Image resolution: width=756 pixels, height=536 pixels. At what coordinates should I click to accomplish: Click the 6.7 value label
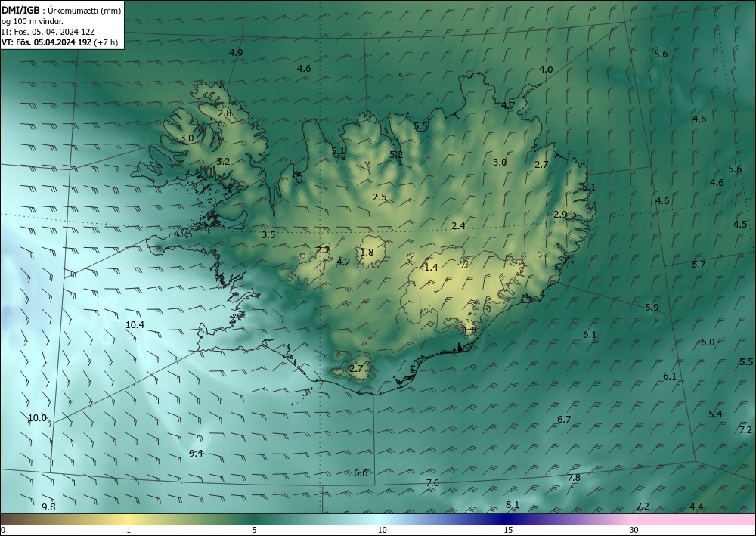564,420
